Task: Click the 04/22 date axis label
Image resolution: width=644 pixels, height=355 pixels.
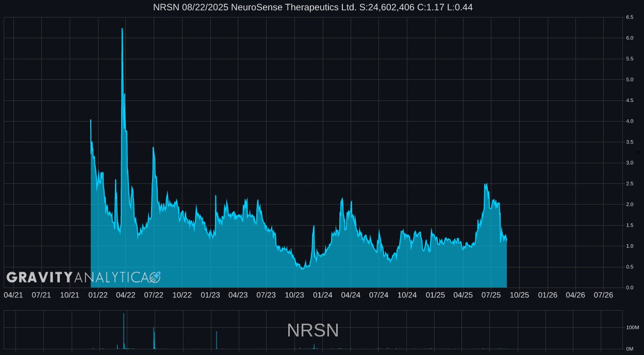Action: click(126, 295)
